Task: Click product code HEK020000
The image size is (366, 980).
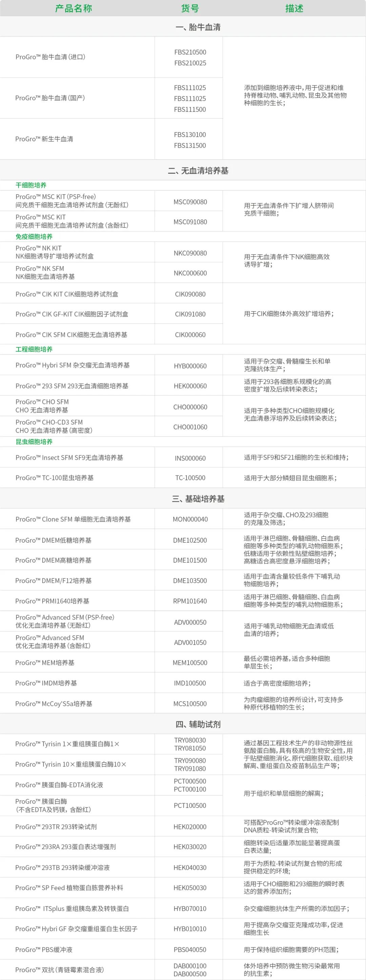Action: pos(190,827)
